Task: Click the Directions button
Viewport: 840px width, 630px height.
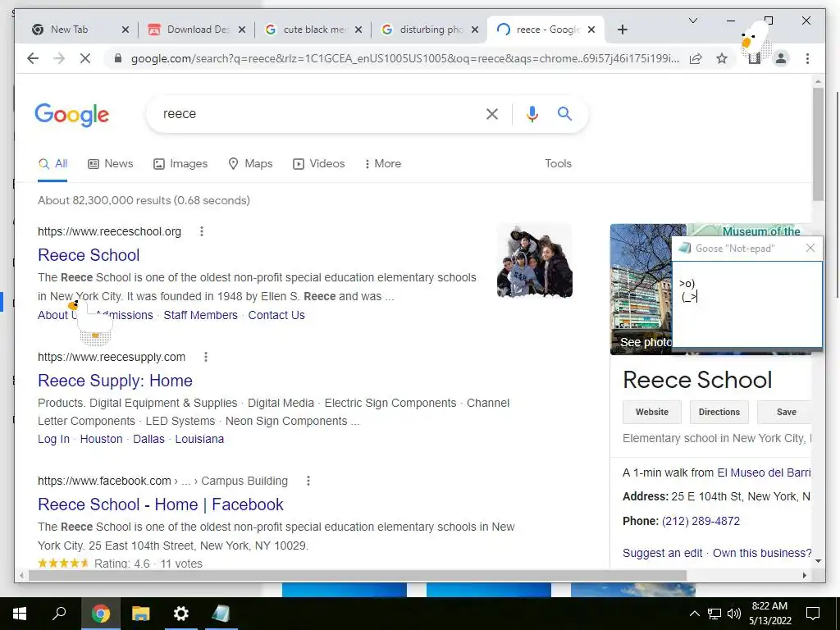Action: [719, 412]
